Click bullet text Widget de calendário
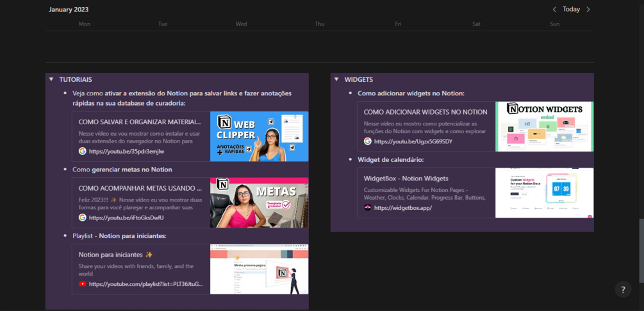This screenshot has width=644, height=311. 391,159
